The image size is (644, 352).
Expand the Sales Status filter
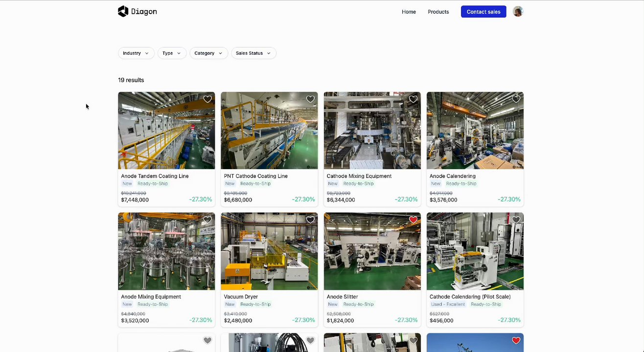coord(253,53)
